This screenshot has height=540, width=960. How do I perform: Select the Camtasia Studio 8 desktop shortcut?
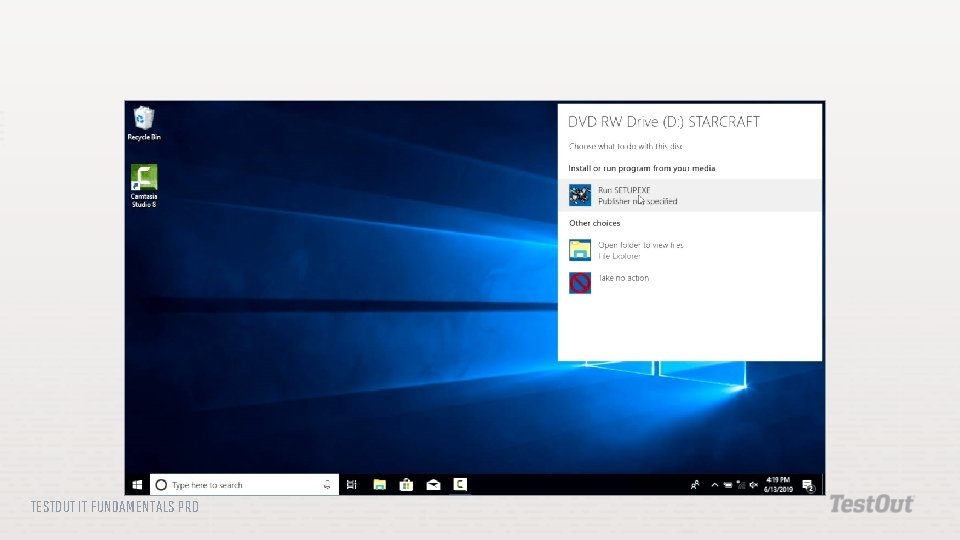pyautogui.click(x=144, y=186)
